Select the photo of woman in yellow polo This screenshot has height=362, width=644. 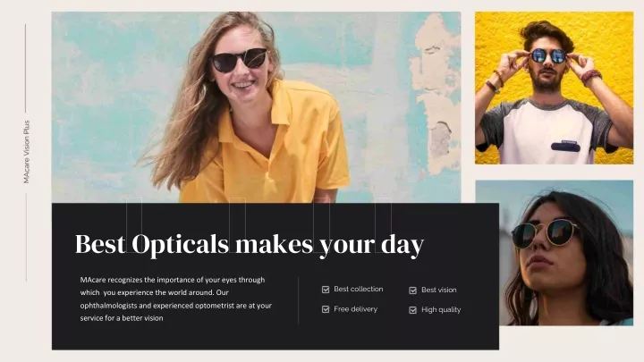(x=256, y=107)
